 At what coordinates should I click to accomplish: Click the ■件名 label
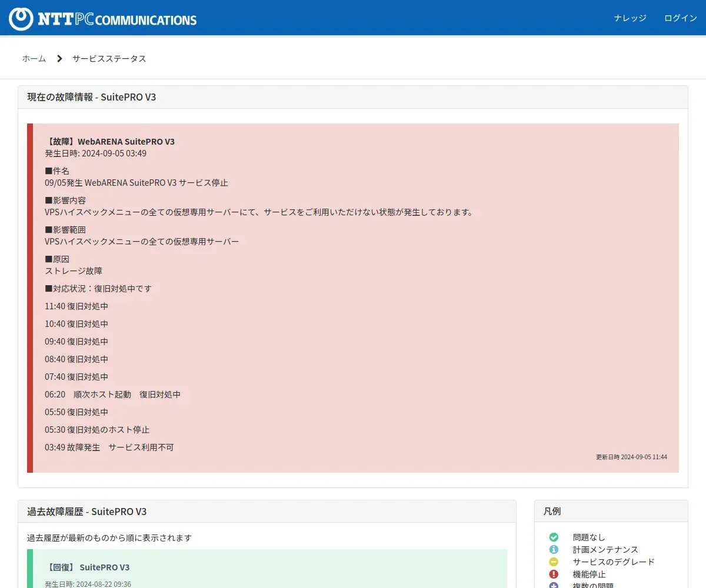point(57,171)
